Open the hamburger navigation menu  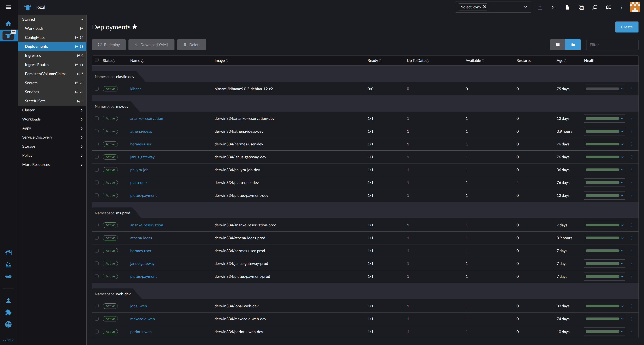(x=8, y=7)
